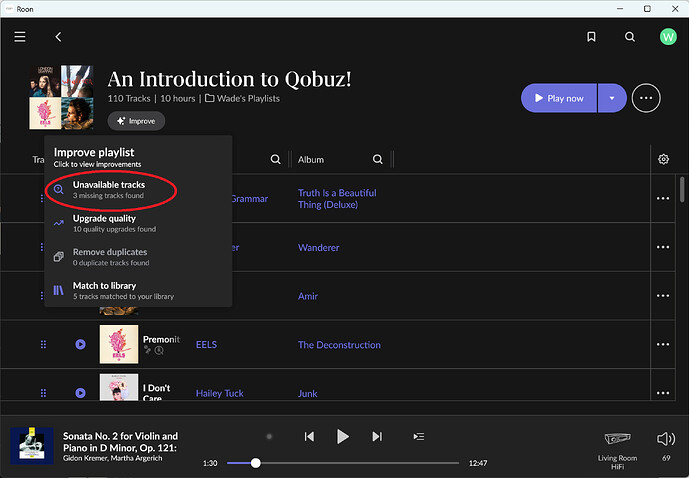Open the Wanderer album link
The image size is (689, 478).
[319, 248]
